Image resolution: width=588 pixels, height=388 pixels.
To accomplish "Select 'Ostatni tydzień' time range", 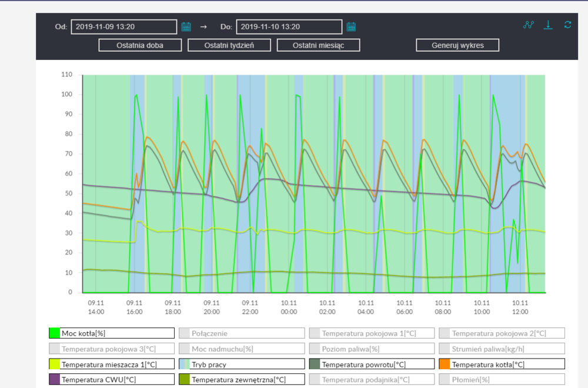I will 229,45.
